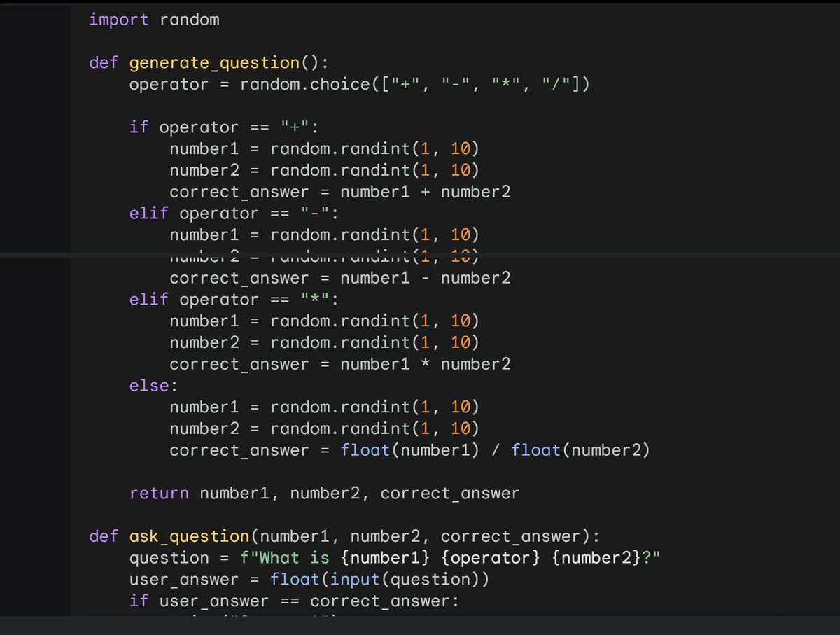840x635 pixels.
Task: Click the import keyword on line one
Action: [118, 20]
